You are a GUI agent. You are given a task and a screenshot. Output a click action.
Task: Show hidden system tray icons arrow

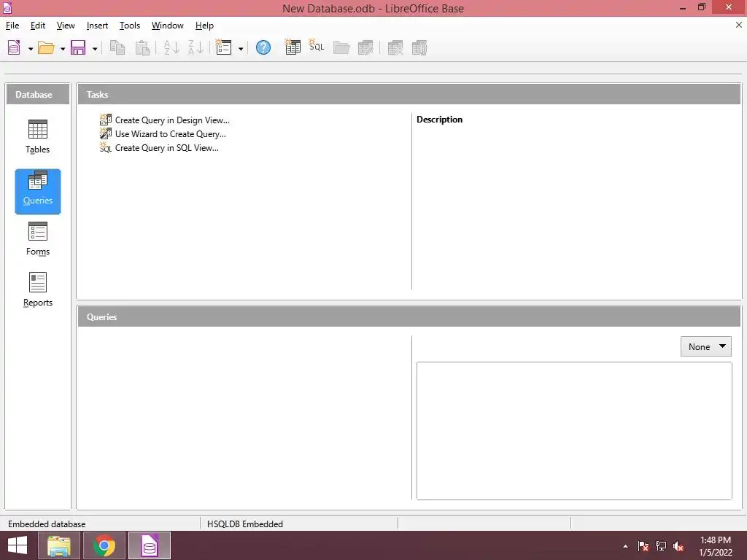click(x=625, y=546)
